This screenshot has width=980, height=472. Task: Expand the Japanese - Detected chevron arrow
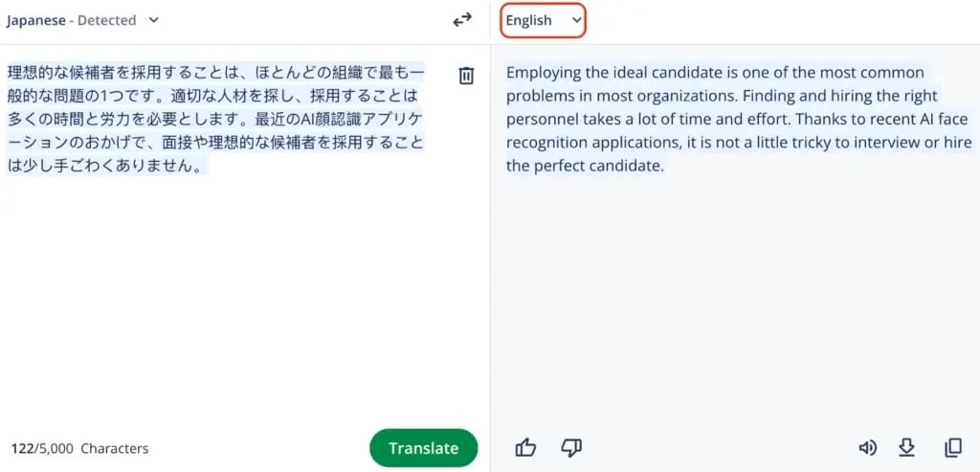(155, 20)
